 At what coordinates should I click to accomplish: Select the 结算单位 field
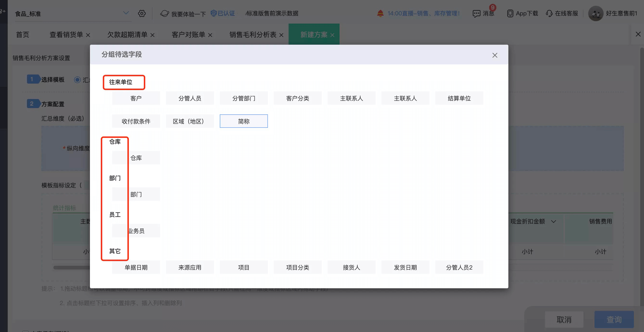[x=459, y=98]
